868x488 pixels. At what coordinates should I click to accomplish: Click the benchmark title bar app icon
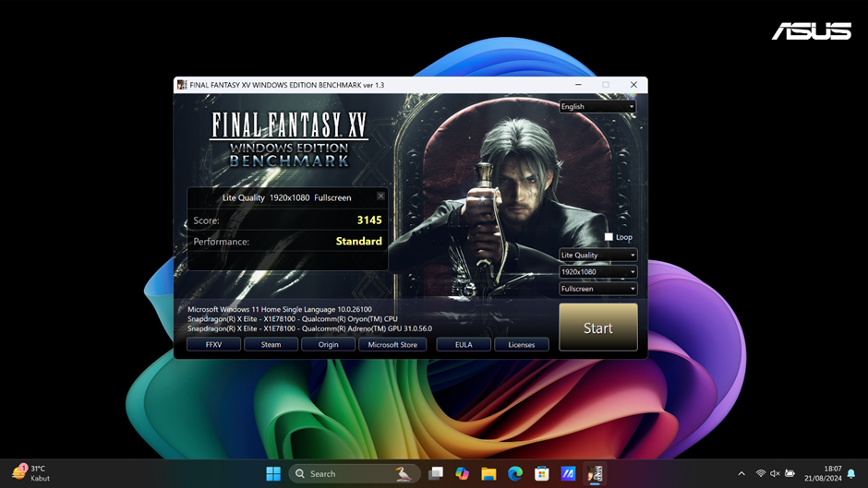point(182,85)
